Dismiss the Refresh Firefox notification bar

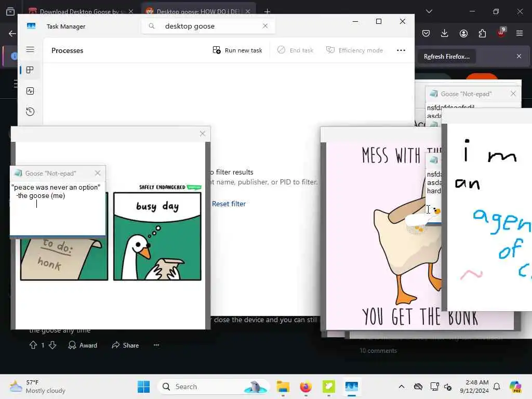point(519,56)
